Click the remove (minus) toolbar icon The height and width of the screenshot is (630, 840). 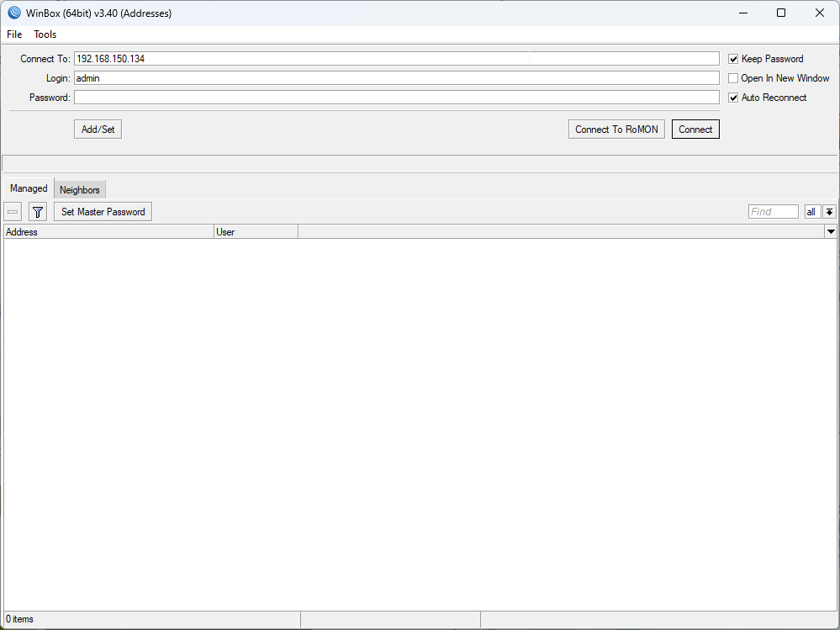(13, 212)
